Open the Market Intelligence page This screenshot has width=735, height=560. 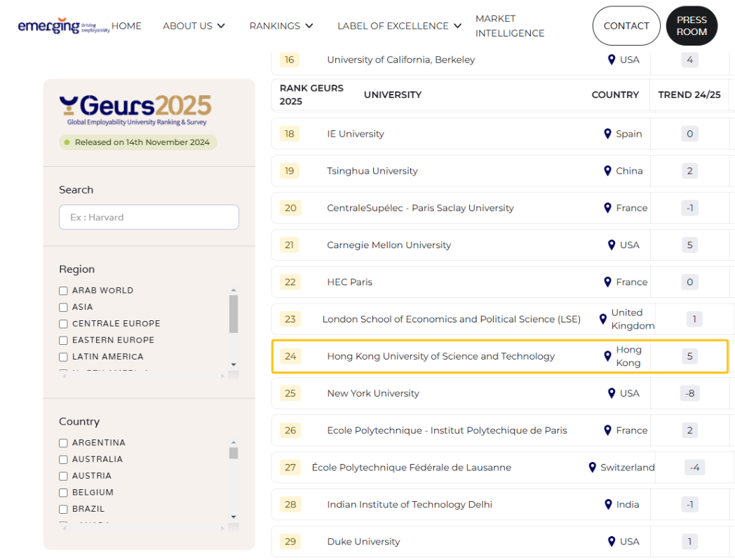(x=509, y=26)
